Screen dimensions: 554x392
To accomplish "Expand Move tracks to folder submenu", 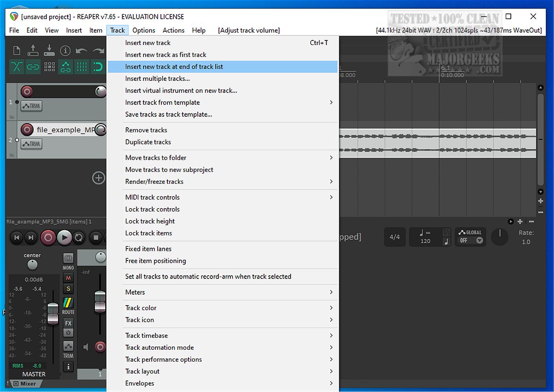I will pyautogui.click(x=223, y=158).
